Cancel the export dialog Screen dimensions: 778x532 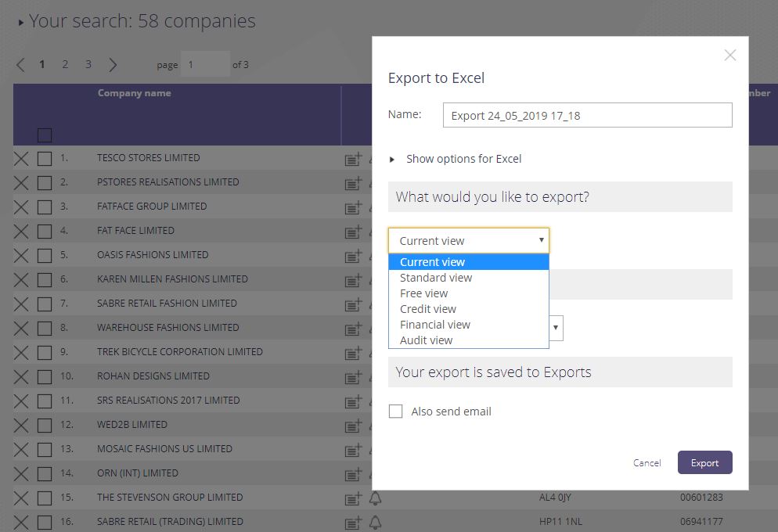point(647,462)
